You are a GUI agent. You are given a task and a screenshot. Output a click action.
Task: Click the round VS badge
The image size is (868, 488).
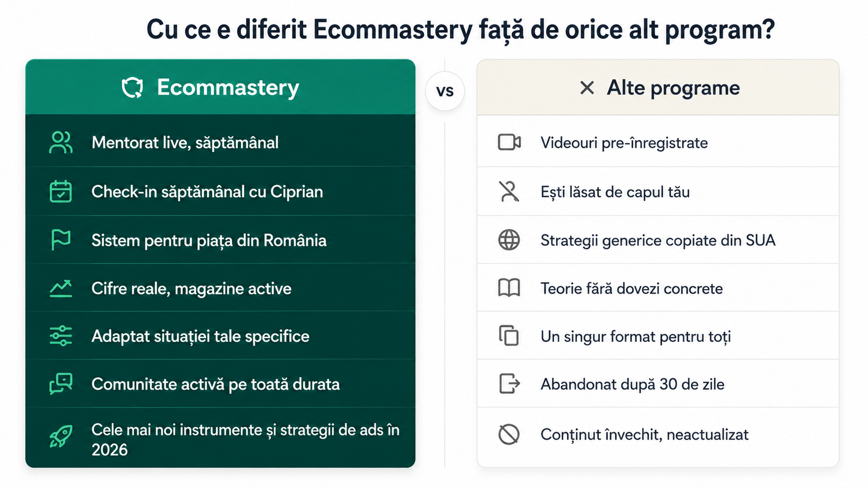pos(444,91)
